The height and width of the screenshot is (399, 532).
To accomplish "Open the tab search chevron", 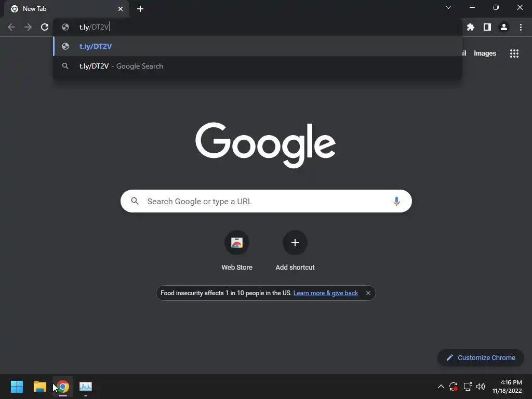I will (x=448, y=7).
